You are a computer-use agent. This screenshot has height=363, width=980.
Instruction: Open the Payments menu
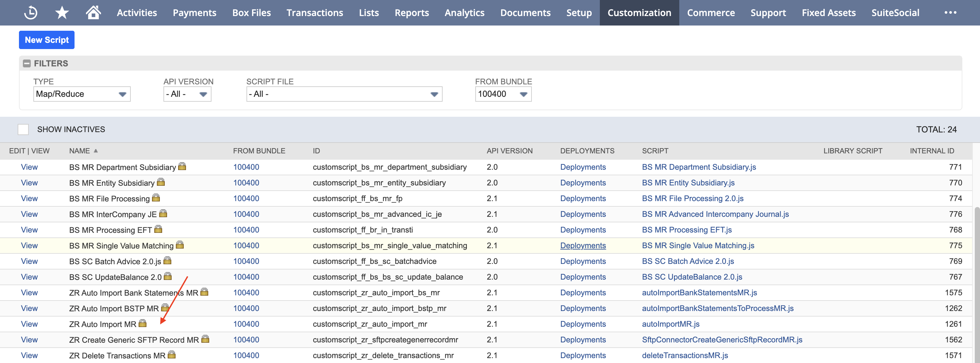(x=194, y=12)
